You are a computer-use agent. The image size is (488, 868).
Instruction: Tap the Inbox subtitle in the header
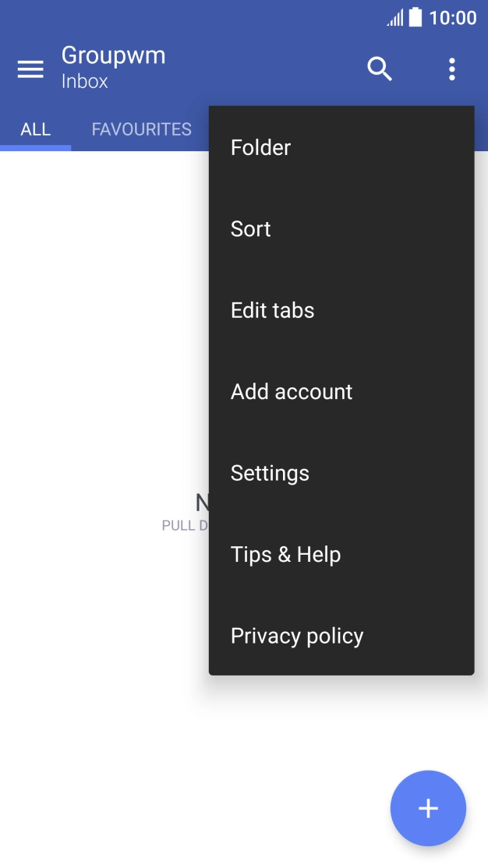point(86,81)
